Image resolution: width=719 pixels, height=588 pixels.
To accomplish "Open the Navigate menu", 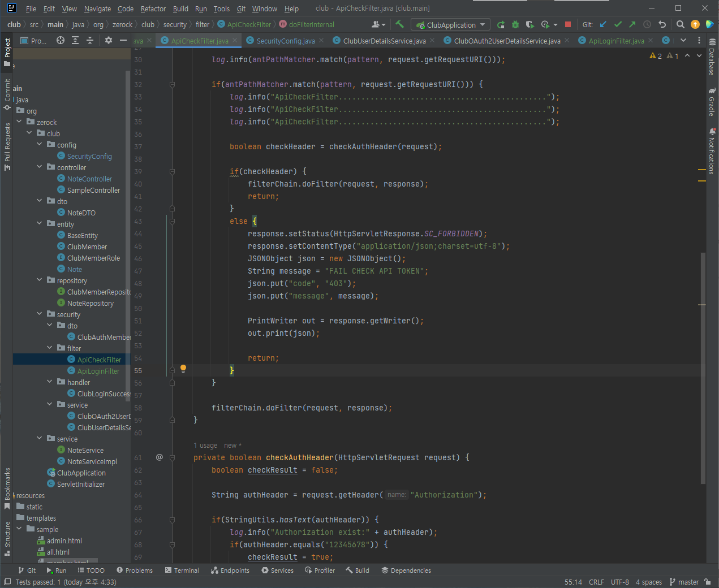I will click(x=97, y=8).
